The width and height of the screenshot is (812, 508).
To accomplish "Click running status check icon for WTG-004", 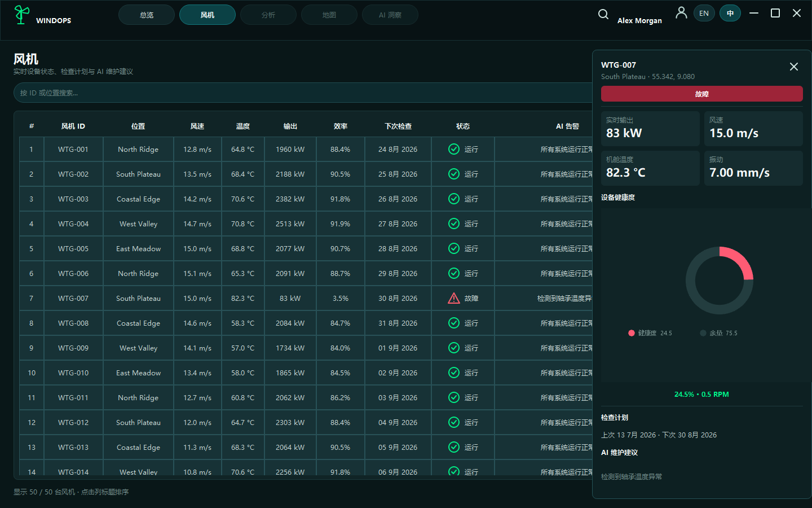I will (454, 224).
